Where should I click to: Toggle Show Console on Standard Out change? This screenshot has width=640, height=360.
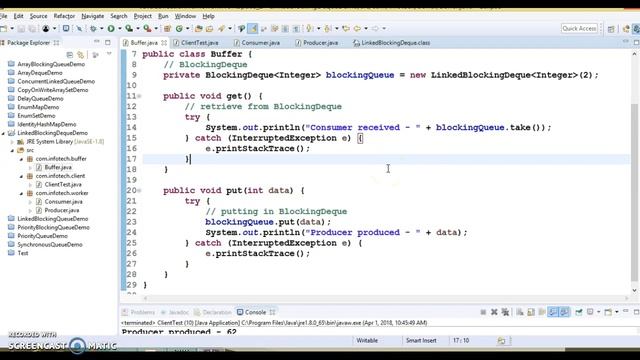tap(553, 312)
